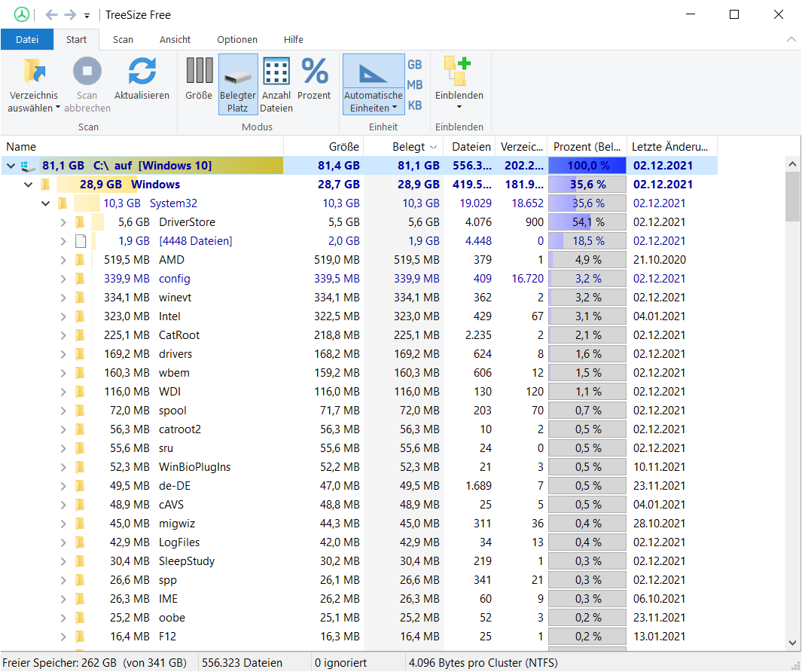Expand the AMD folder
Screen dimensions: 802x672
63,260
